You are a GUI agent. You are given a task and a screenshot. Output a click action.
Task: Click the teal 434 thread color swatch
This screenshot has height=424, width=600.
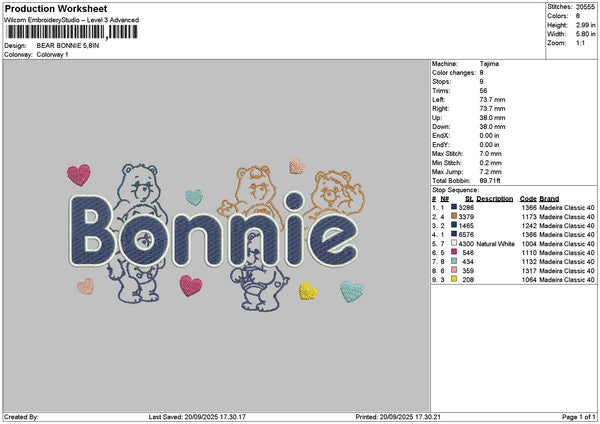point(455,262)
